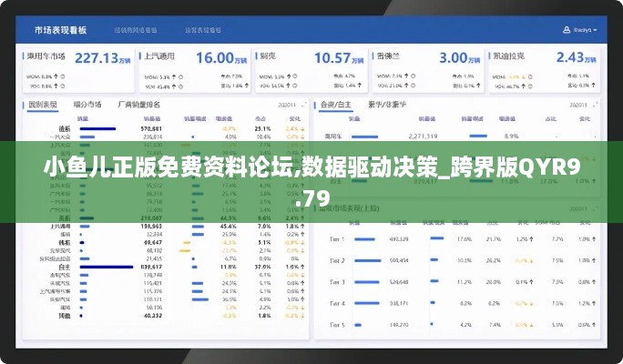The image size is (623, 364).
Task: Click YOY info icon in 乘用车市场 card
Action: tap(62, 86)
